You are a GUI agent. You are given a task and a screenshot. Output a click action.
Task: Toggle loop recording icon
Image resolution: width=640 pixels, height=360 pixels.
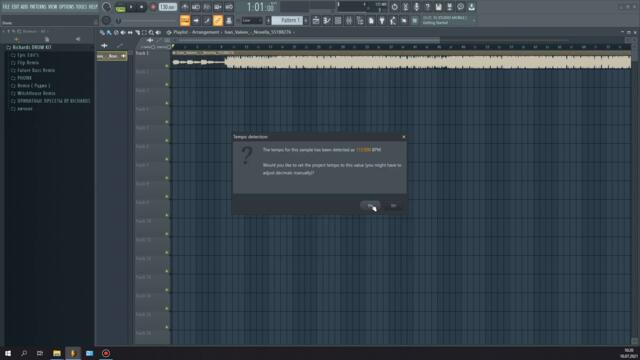point(229,7)
